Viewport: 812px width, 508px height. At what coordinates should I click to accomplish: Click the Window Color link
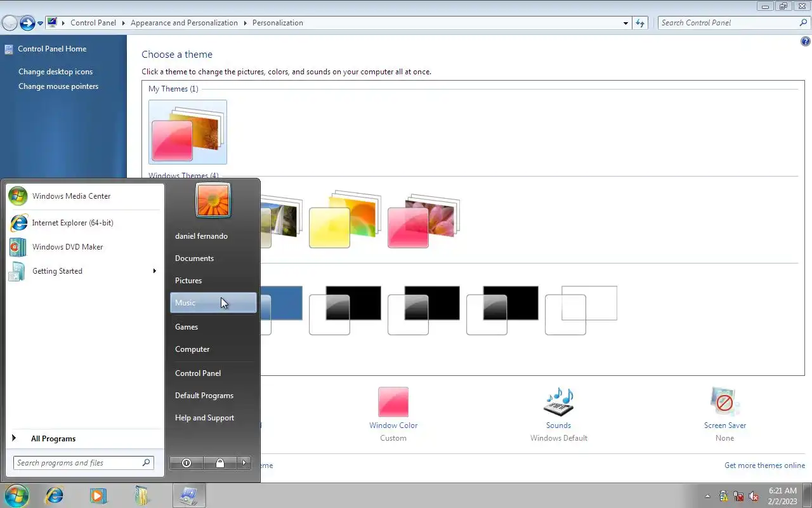[393, 425]
